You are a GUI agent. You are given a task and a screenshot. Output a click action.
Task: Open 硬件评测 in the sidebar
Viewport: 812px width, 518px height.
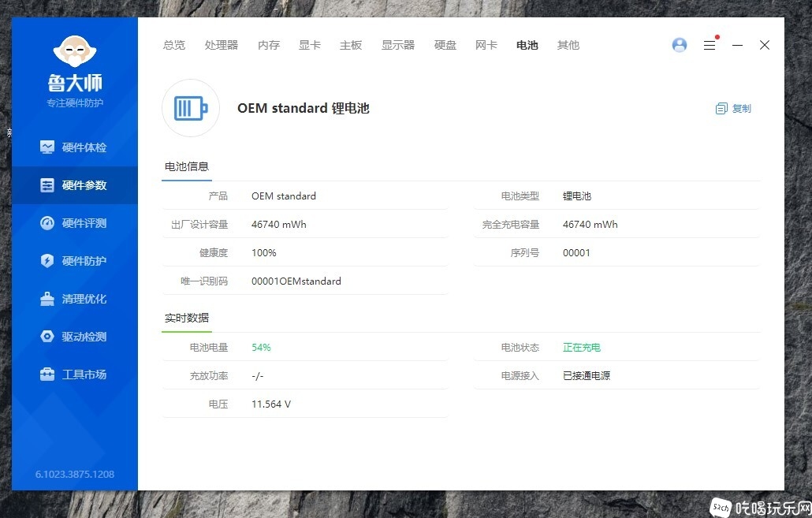pyautogui.click(x=75, y=223)
